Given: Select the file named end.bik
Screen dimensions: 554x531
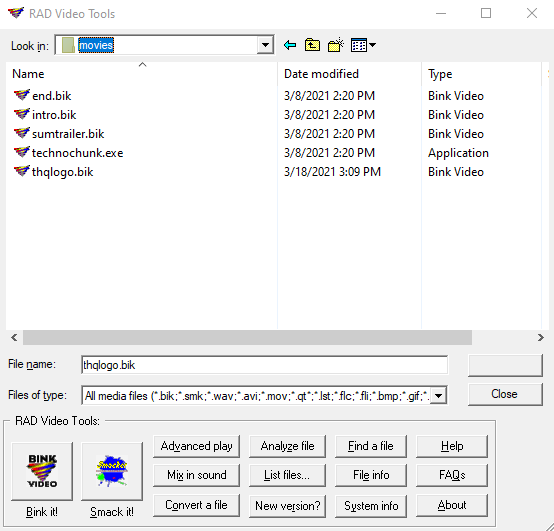Looking at the screenshot, I should click(52, 96).
